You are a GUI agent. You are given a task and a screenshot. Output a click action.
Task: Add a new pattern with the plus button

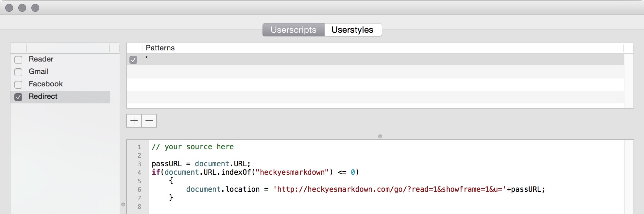pos(134,121)
